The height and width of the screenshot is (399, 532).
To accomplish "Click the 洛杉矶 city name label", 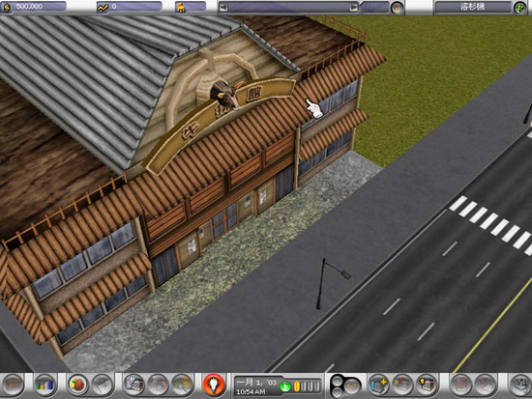I will pyautogui.click(x=473, y=7).
